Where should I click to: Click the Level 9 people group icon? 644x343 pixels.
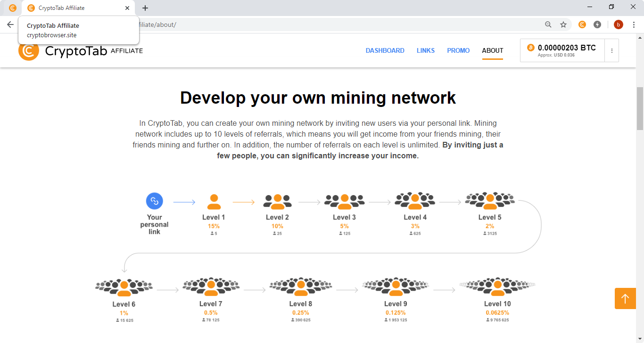coord(396,287)
